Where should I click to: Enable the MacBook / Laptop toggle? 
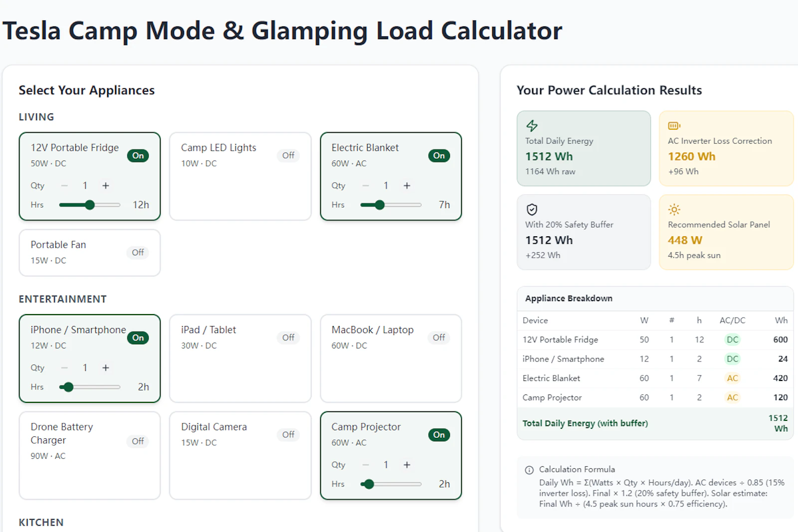(x=439, y=338)
